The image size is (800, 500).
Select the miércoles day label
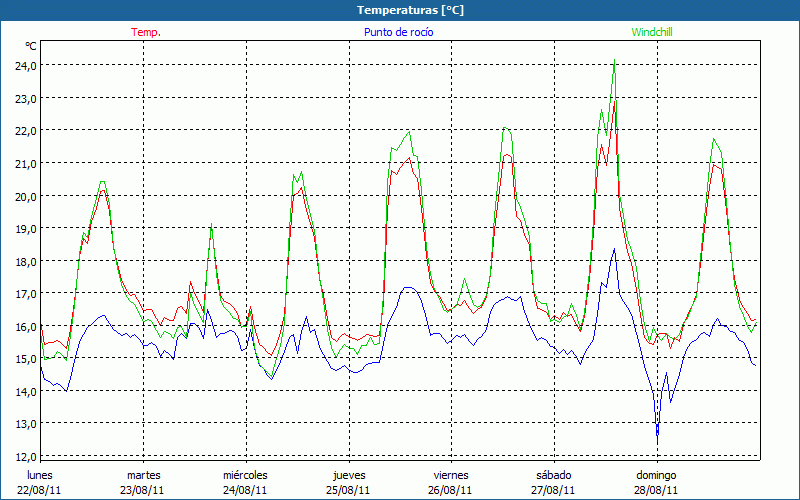pos(245,475)
